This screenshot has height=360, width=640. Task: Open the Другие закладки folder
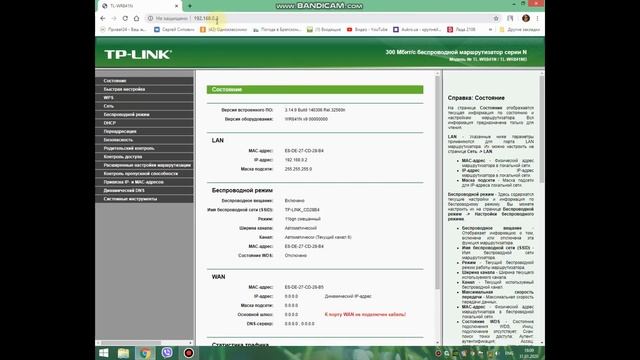(520, 29)
